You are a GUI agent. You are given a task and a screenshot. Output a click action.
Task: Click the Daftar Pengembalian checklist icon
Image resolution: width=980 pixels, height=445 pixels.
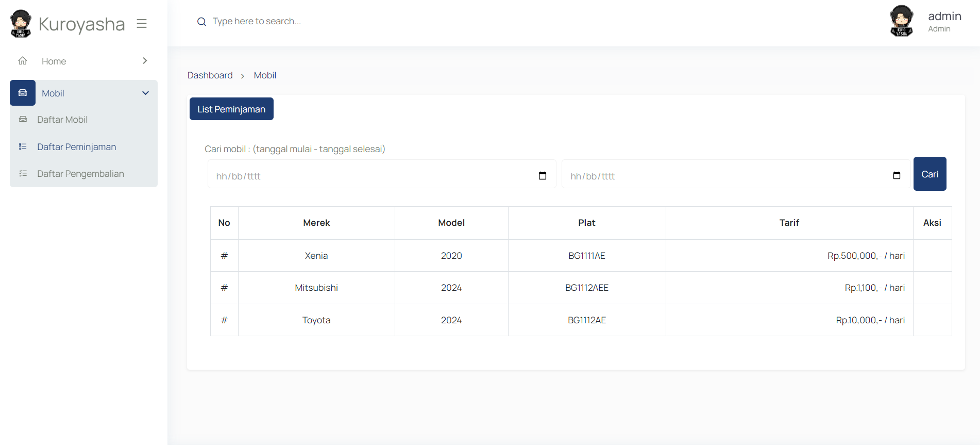tap(23, 174)
